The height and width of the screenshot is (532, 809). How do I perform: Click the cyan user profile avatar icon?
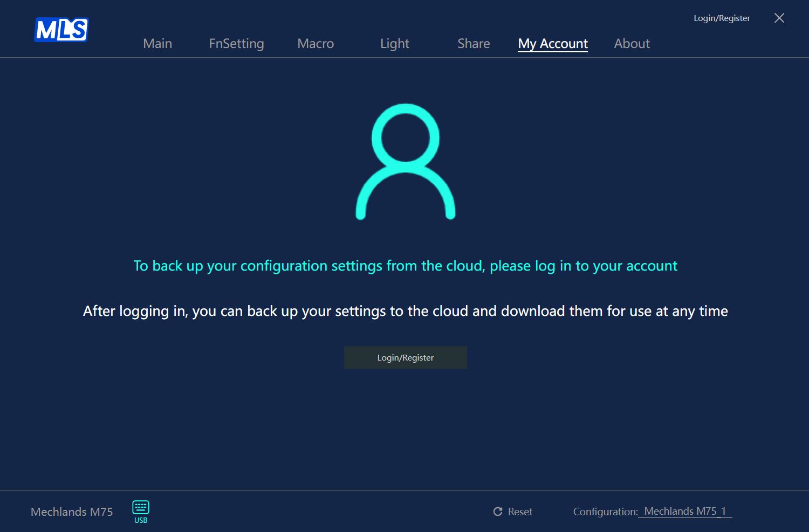[x=406, y=162]
